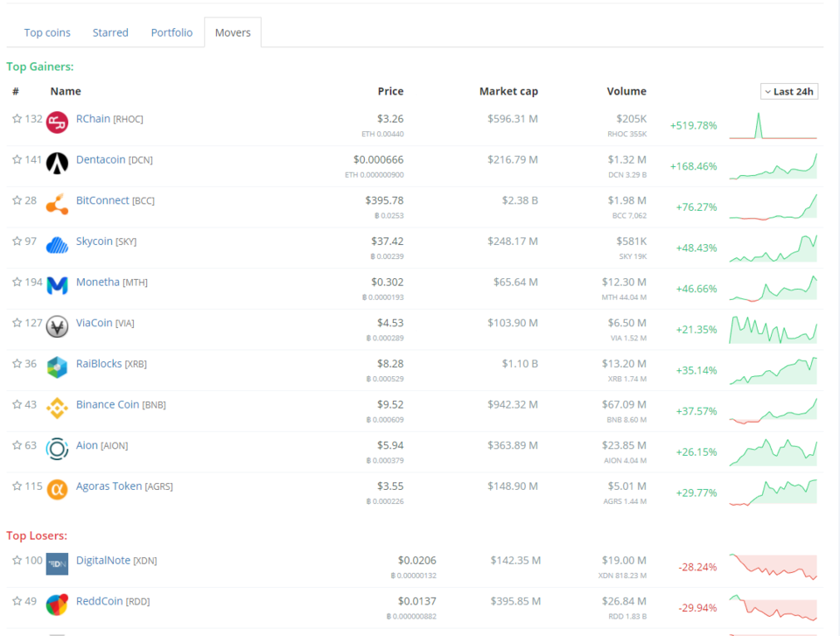Click the BitConnect orange logo
Image resolution: width=840 pixels, height=636 pixels.
point(57,204)
